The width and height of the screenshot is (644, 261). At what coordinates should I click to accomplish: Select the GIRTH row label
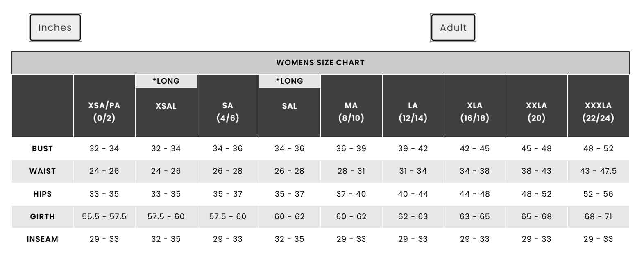point(43,216)
